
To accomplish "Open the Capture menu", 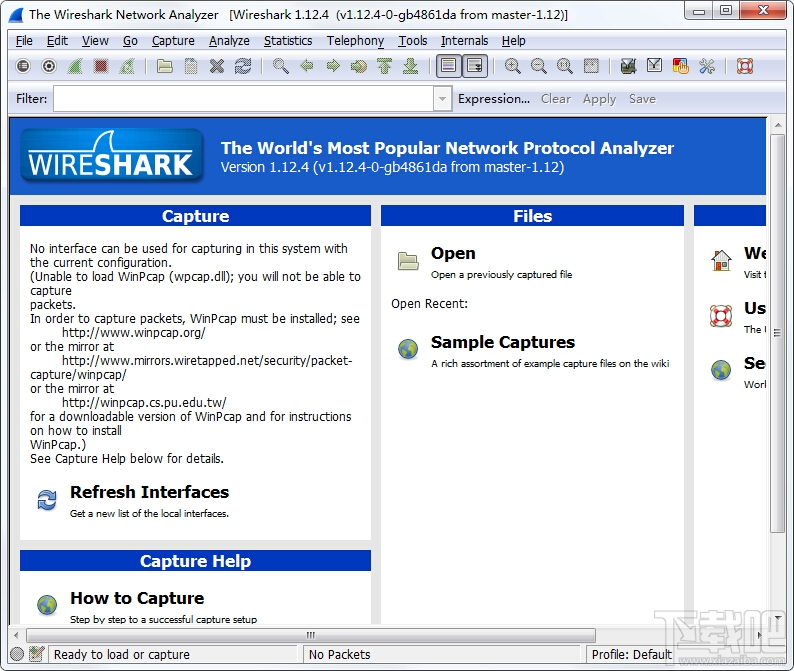I will click(173, 41).
